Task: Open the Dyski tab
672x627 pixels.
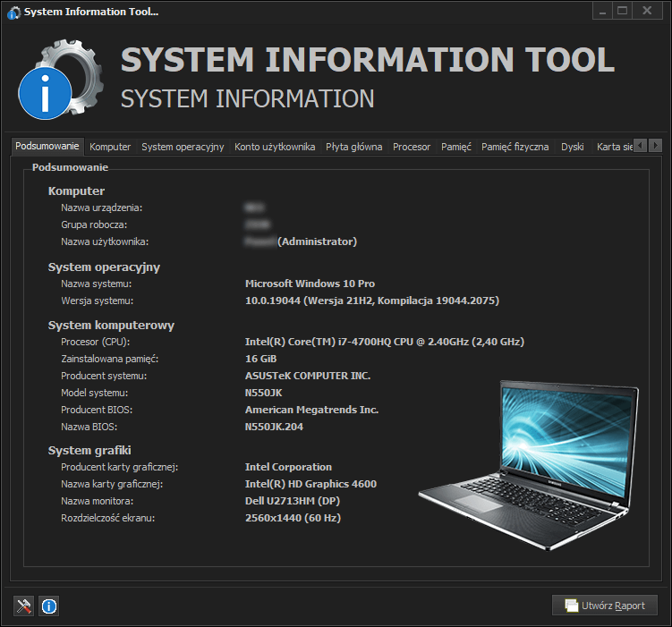Action: [572, 147]
